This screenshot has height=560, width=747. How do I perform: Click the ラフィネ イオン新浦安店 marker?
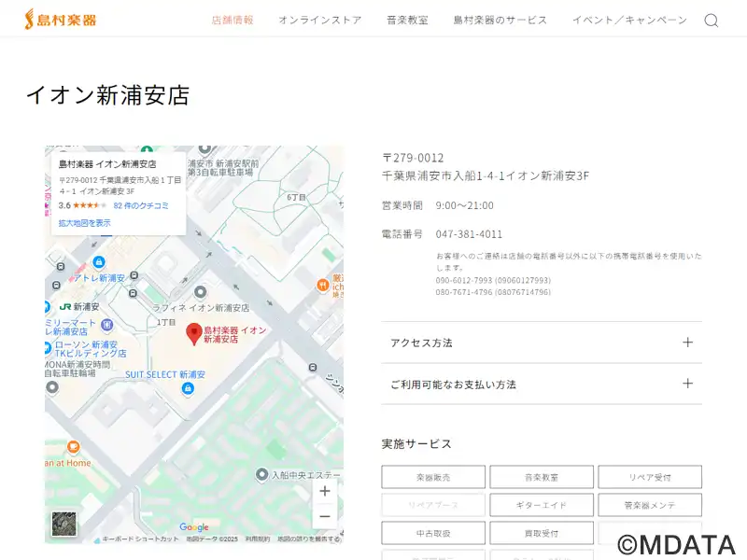(201, 291)
